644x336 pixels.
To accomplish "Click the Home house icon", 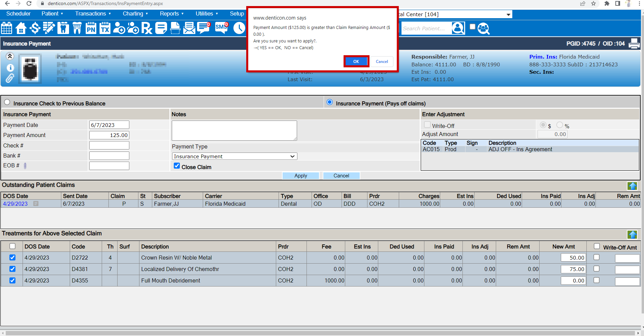I will tap(21, 28).
